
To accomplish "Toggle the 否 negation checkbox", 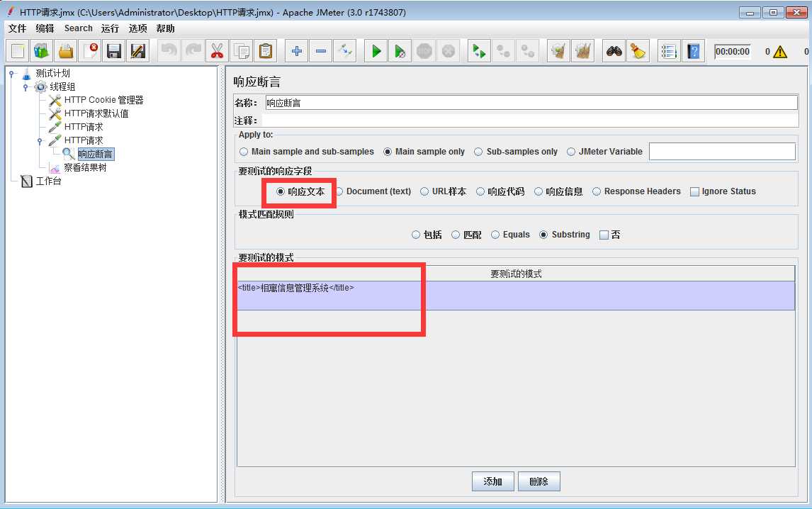I will (609, 235).
